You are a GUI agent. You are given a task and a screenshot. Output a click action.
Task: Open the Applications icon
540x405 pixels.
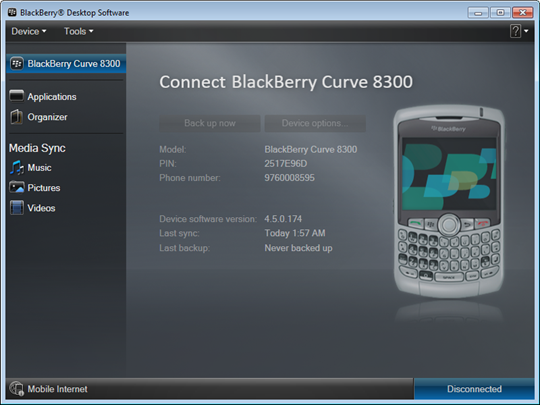tap(17, 96)
